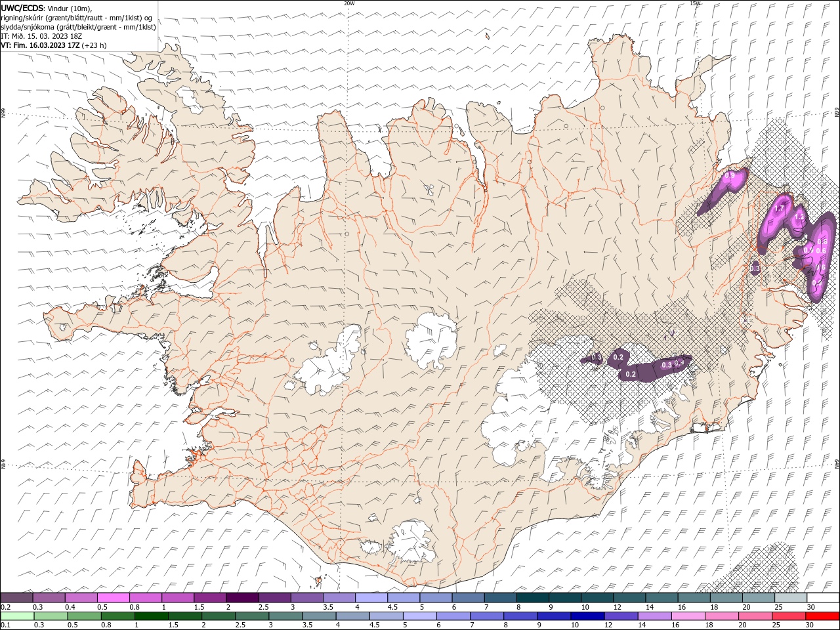Click the 'slydda/snjókoma' legend description line
The width and height of the screenshot is (840, 630).
pyautogui.click(x=78, y=27)
